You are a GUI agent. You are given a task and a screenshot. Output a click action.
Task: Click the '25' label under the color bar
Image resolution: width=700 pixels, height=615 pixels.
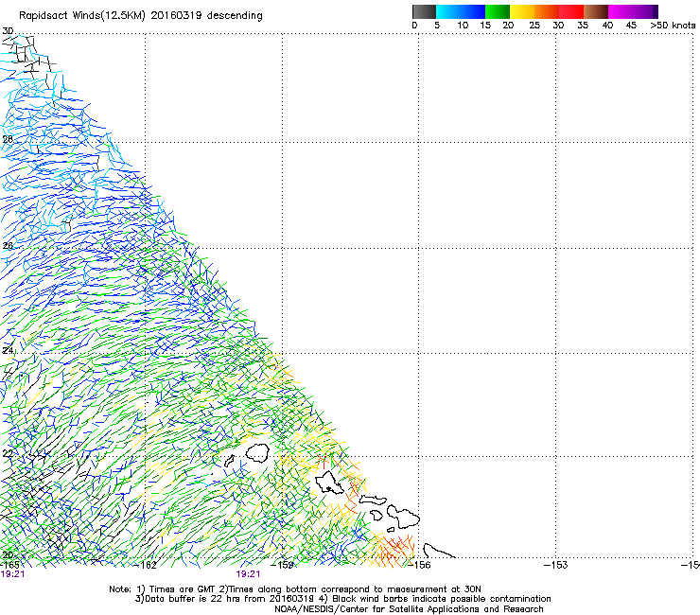(534, 26)
